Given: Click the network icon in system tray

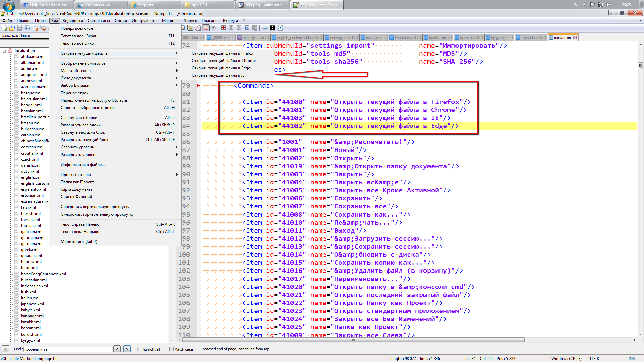Looking at the screenshot, I should click(x=600, y=5).
